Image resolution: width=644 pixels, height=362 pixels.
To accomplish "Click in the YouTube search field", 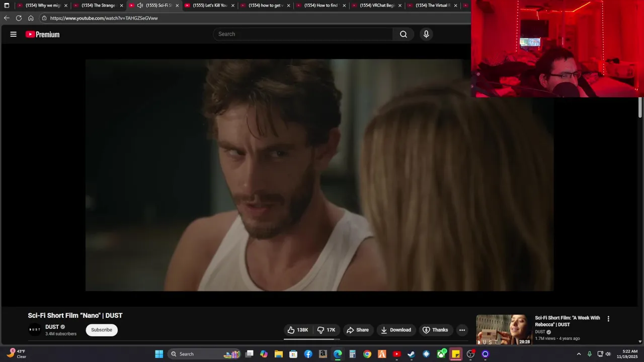I will 303,34.
